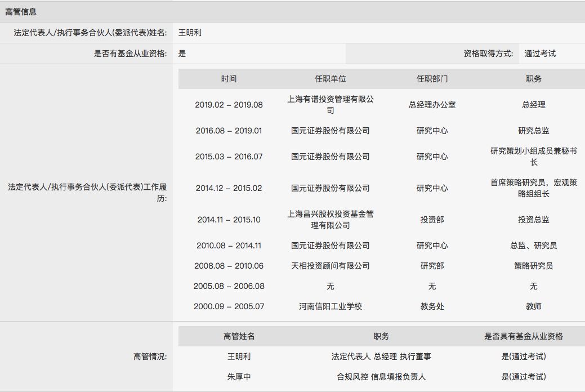This screenshot has width=585, height=392.
Task: Click the 职务 header in work history table
Action: pos(534,79)
